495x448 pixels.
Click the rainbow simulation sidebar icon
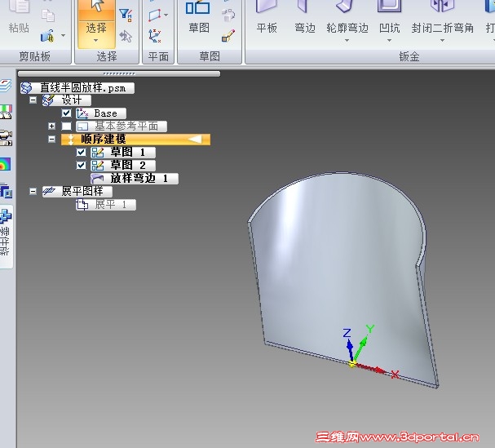pos(5,164)
